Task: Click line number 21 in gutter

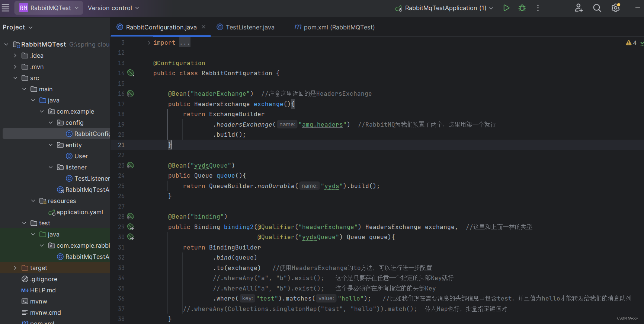Action: (121, 145)
